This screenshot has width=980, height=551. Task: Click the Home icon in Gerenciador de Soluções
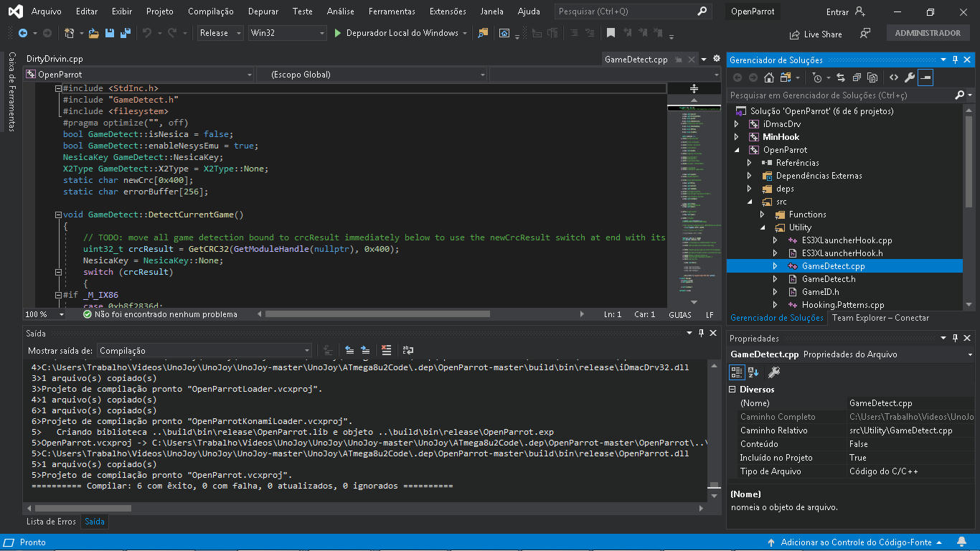tap(769, 77)
